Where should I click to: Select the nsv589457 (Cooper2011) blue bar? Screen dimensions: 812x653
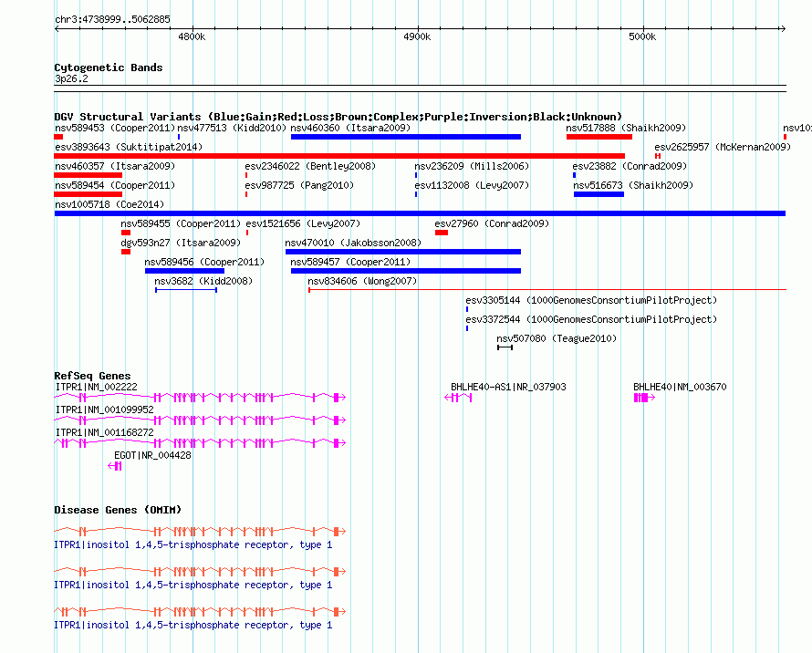click(405, 271)
